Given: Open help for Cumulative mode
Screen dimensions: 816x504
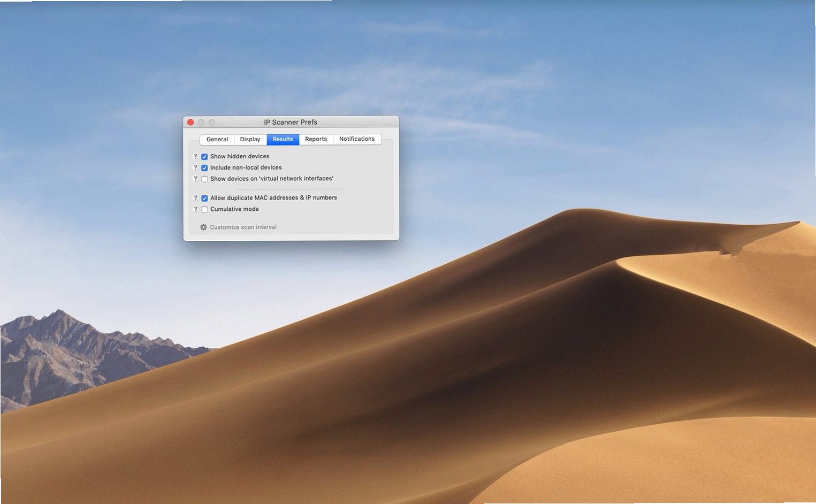Looking at the screenshot, I should (195, 209).
